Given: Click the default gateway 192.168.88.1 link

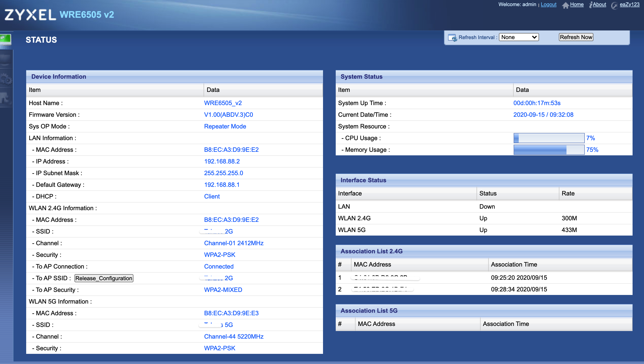Looking at the screenshot, I should [x=222, y=185].
